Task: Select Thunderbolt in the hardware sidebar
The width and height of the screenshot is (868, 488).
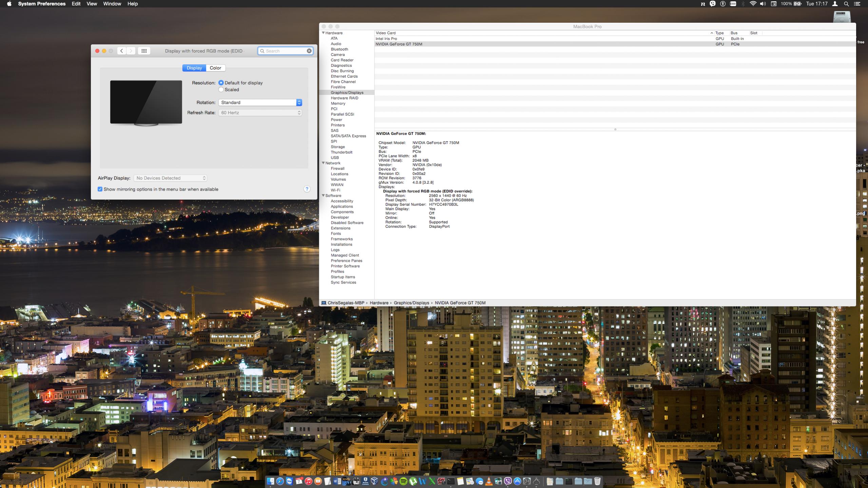Action: 341,152
